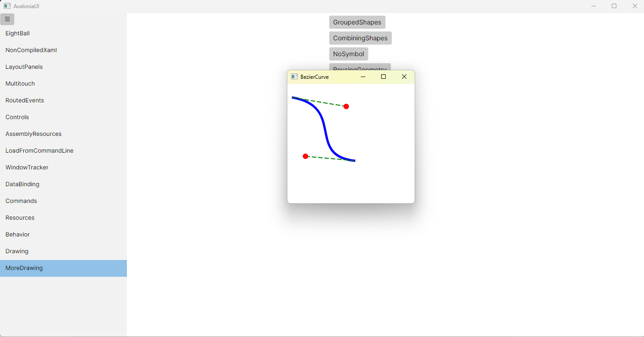Switch to the Controls page
The image size is (644, 337).
point(63,117)
